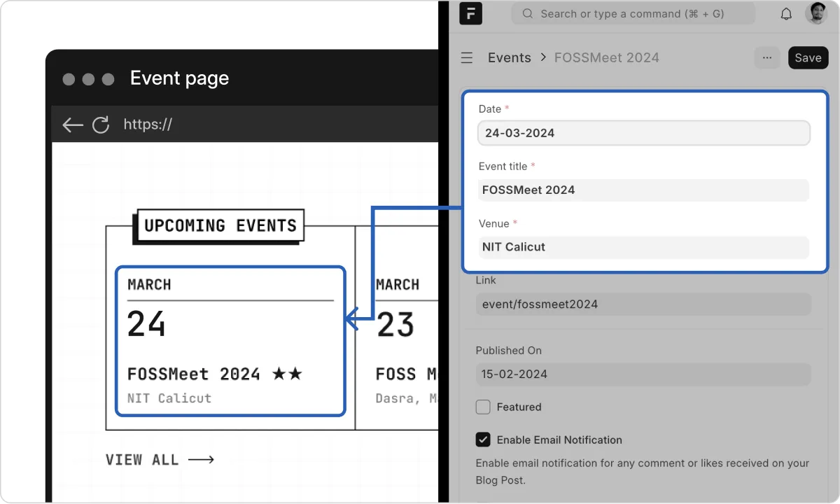Enable the Featured checkbox
The width and height of the screenshot is (840, 504).
pos(483,407)
